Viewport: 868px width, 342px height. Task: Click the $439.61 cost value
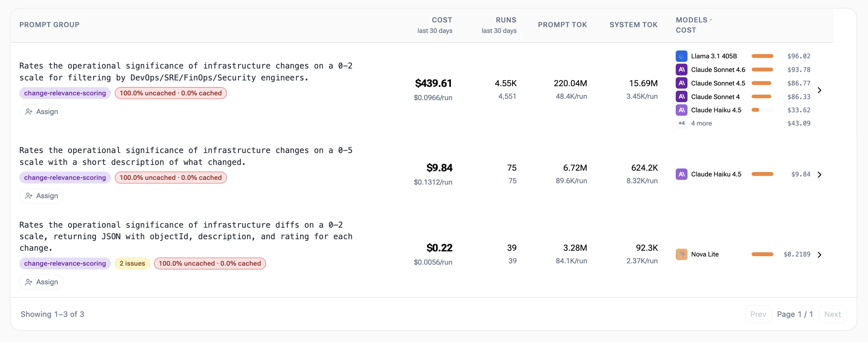[x=433, y=83]
